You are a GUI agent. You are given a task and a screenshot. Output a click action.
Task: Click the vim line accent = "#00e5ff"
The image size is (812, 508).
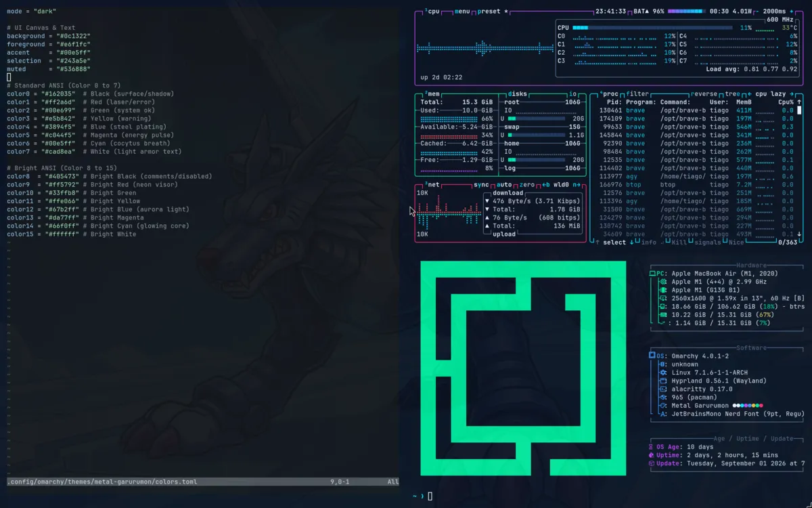(49, 53)
